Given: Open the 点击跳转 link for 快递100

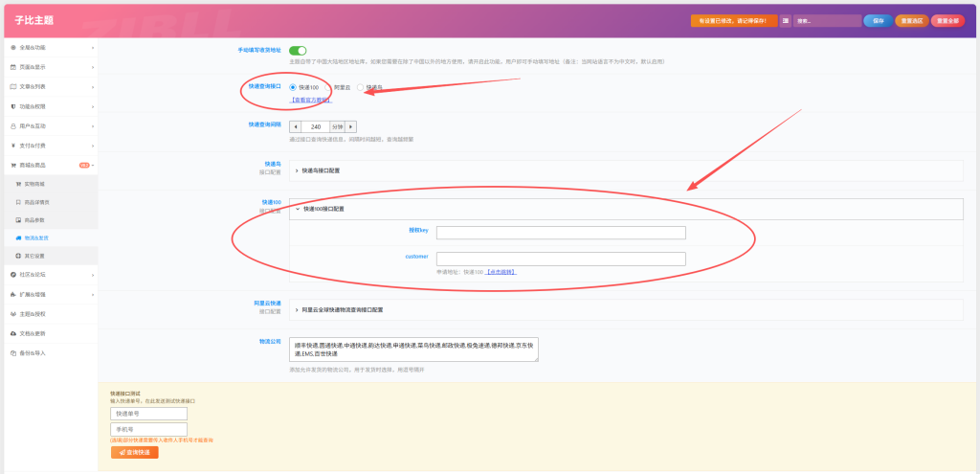Looking at the screenshot, I should (x=501, y=272).
